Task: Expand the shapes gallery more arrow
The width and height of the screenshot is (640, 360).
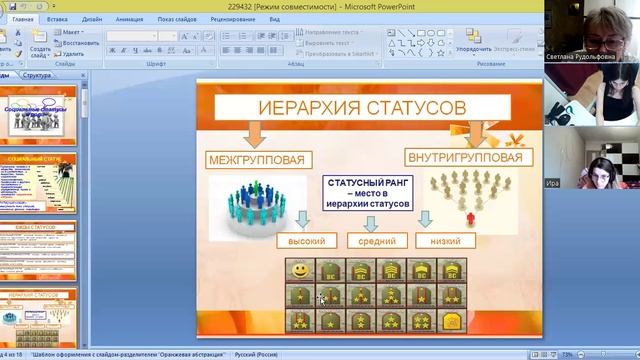Action: [451, 53]
